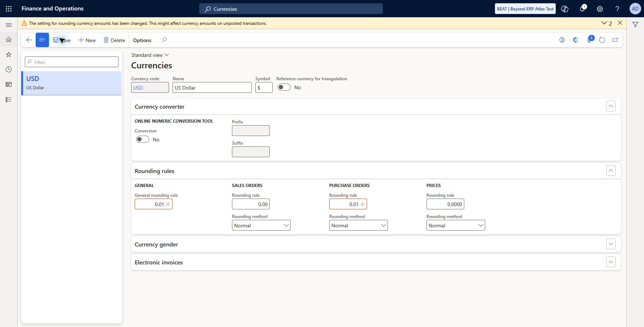Open Recent clock icon in sidebar

click(x=9, y=69)
